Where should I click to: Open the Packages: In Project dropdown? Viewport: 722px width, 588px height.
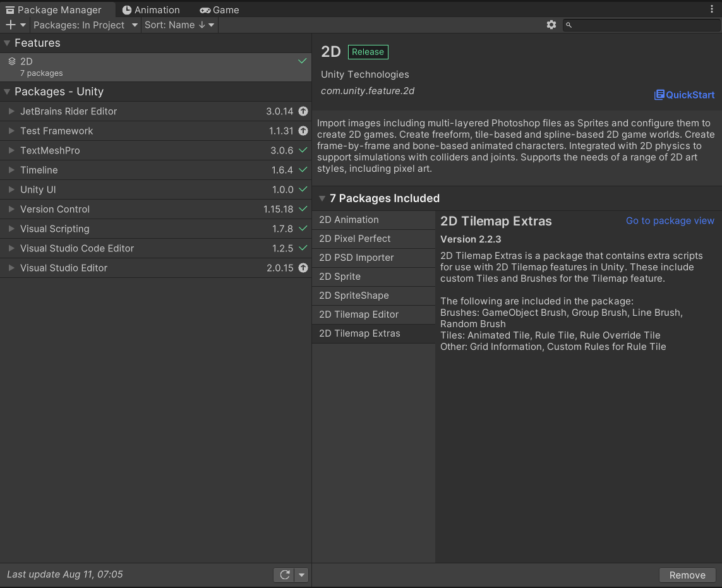tap(86, 25)
